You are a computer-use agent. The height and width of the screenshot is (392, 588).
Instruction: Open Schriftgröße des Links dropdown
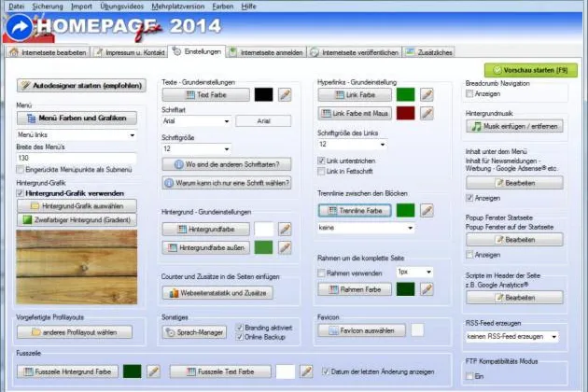[353, 145]
